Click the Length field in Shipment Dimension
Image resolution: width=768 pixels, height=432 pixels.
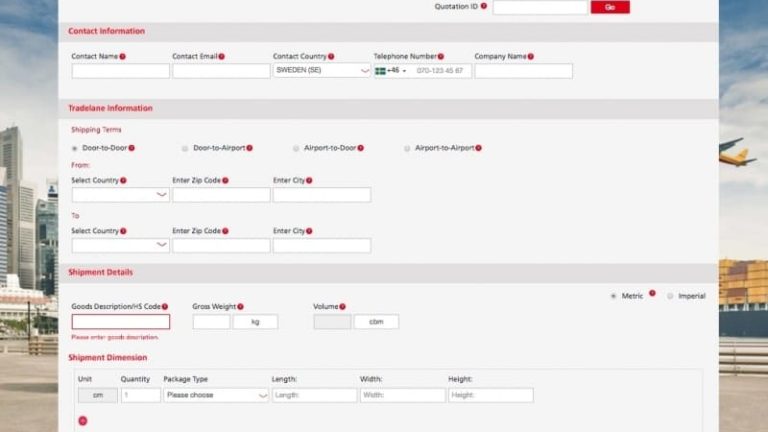point(314,395)
